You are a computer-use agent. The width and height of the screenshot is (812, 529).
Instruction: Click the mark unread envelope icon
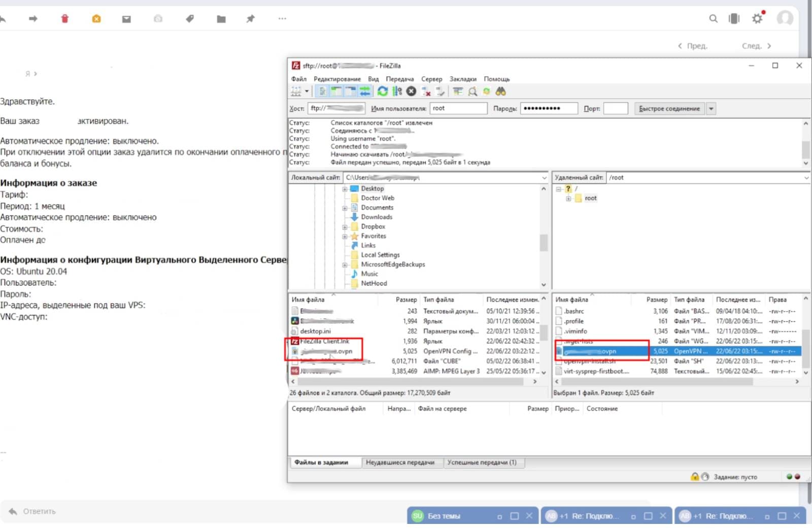click(x=126, y=19)
